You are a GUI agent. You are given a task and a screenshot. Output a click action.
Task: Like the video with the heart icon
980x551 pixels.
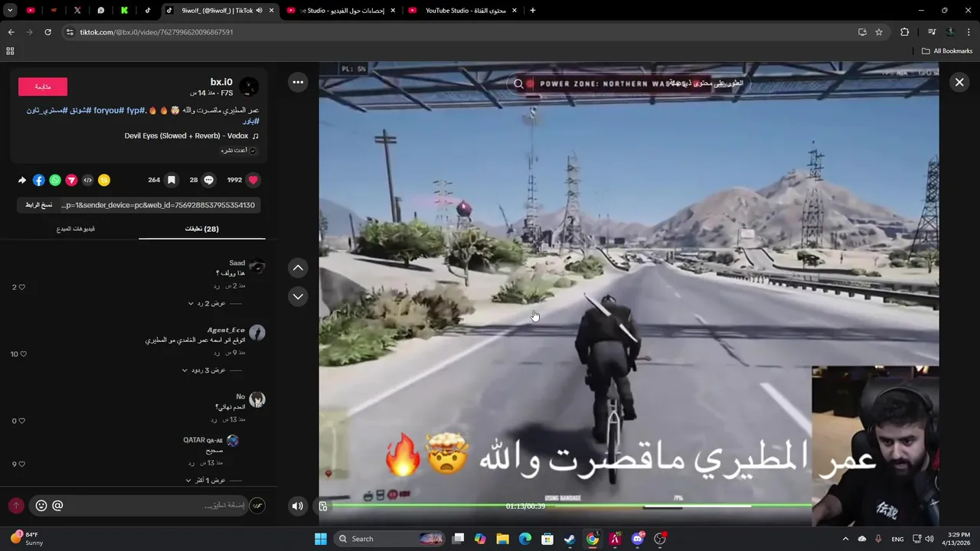253,180
